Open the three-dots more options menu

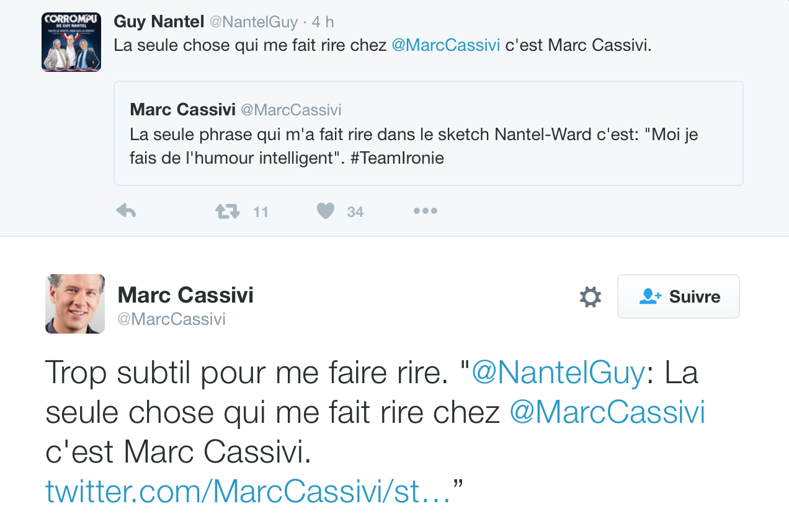click(x=425, y=211)
